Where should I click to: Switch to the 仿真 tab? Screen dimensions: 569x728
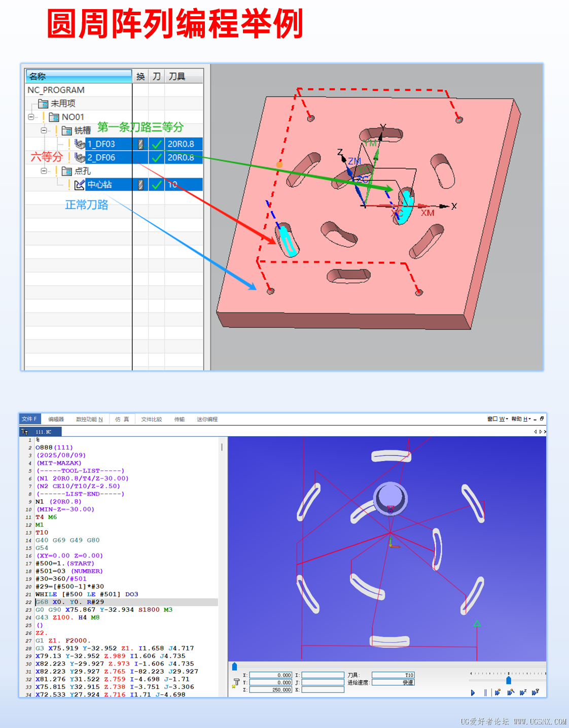[122, 419]
